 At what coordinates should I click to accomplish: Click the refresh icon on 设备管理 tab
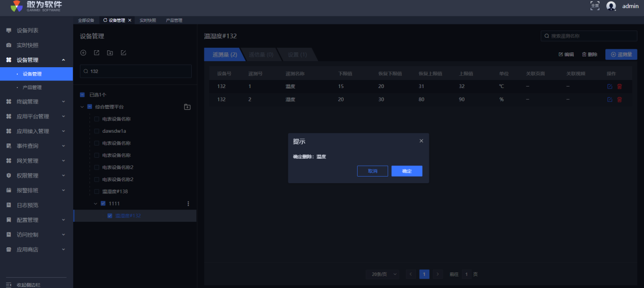point(105,20)
